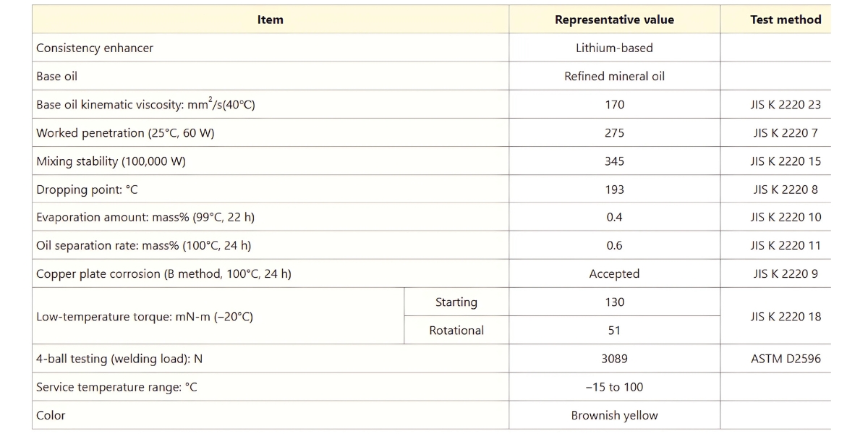Click the "Lithium-based" value cell
The width and height of the screenshot is (868, 434).
(614, 48)
